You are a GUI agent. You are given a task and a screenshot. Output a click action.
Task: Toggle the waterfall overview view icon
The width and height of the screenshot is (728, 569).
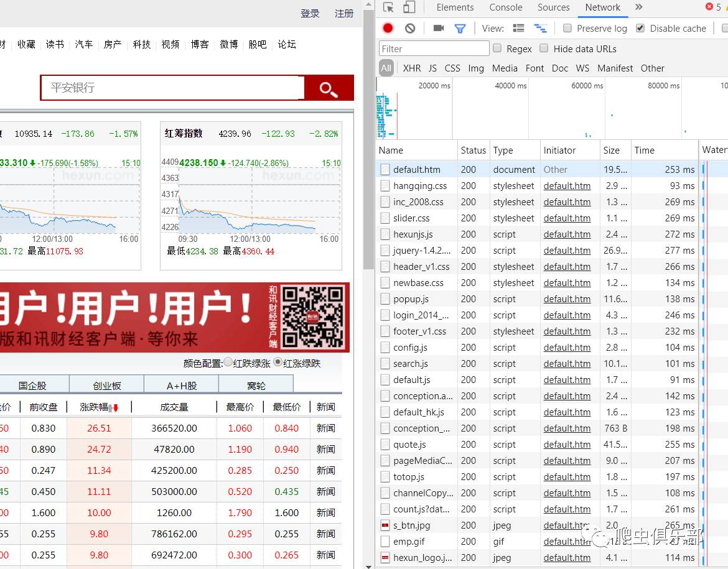[541, 29]
